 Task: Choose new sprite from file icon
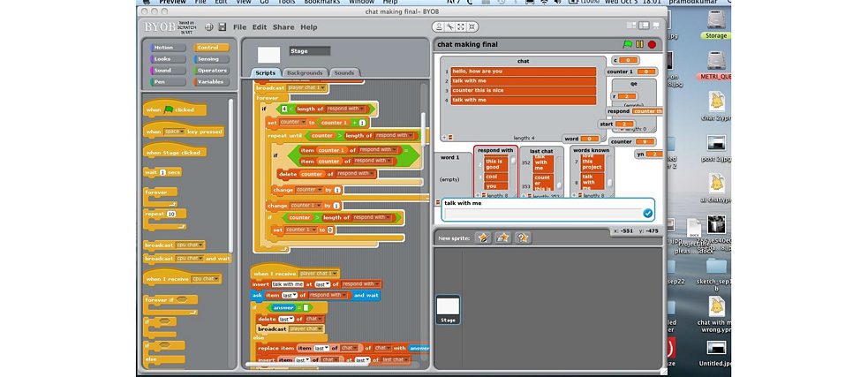502,237
